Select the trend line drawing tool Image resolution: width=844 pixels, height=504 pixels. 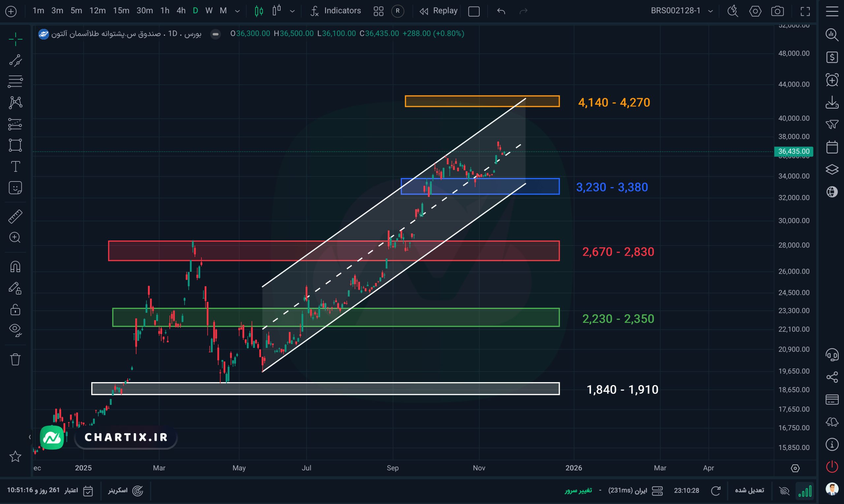[15, 61]
